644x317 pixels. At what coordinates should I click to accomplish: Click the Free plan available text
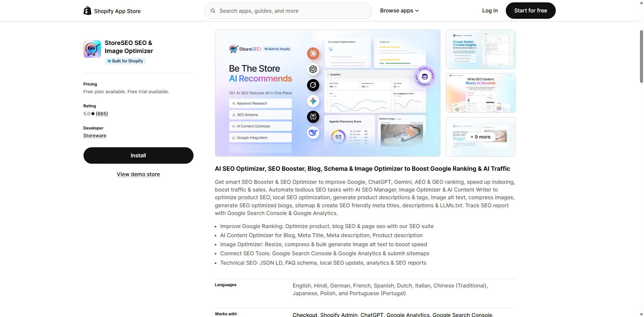coord(126,92)
